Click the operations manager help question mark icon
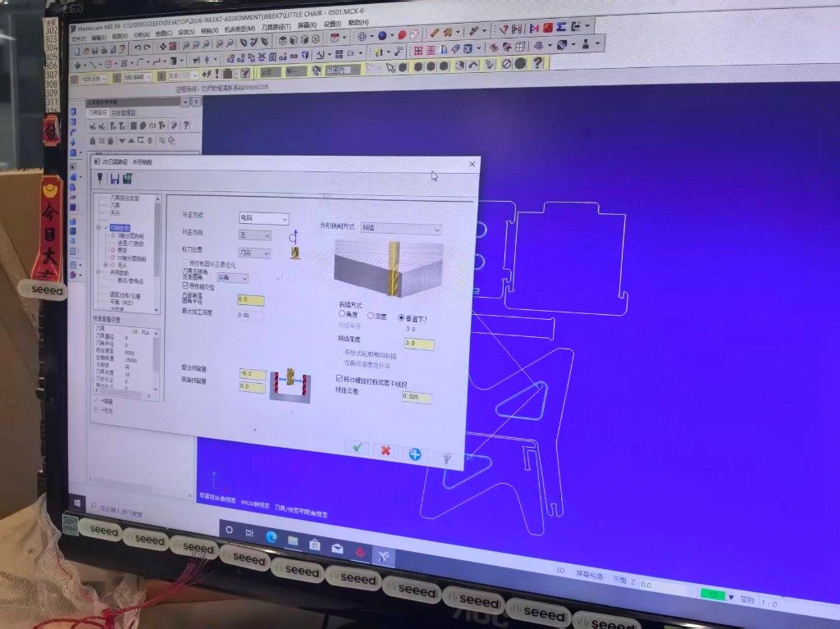840x629 pixels. [x=186, y=125]
